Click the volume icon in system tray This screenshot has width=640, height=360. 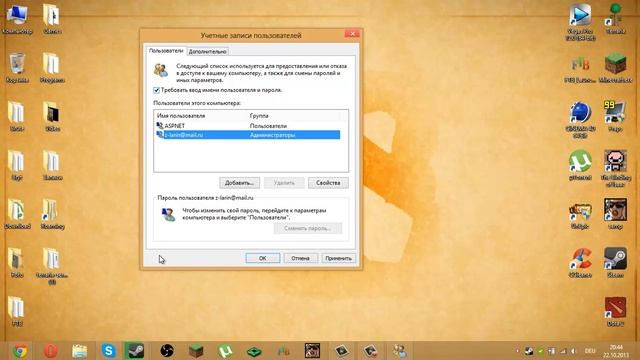point(573,351)
